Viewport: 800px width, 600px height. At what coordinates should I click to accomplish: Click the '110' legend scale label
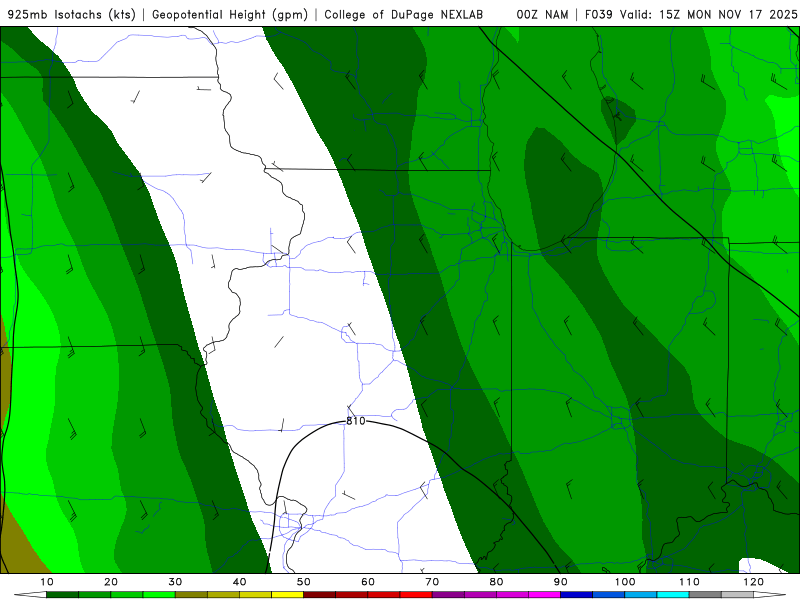[689, 582]
